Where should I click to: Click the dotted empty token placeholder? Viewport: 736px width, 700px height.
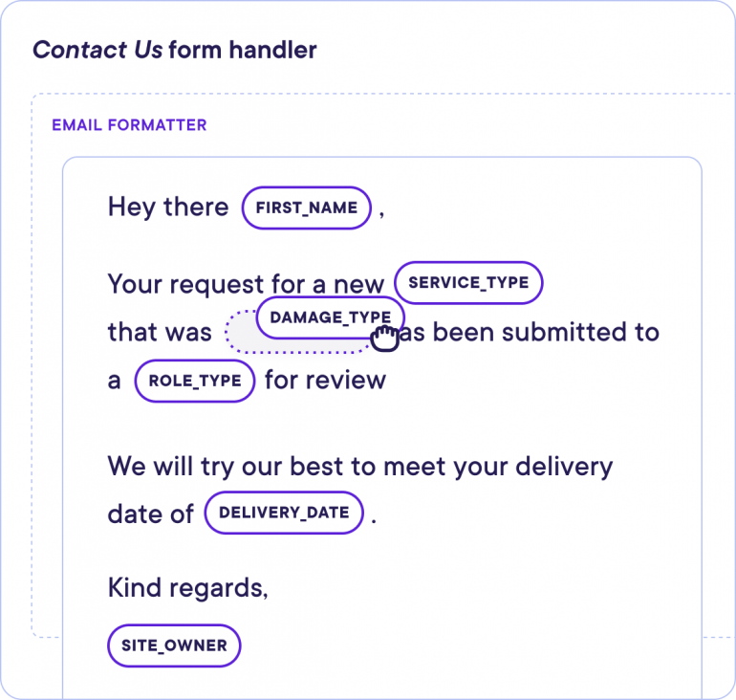pyautogui.click(x=242, y=338)
